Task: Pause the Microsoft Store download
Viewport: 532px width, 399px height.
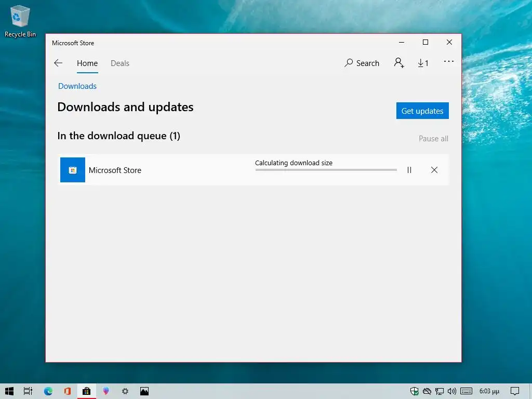Action: [409, 170]
